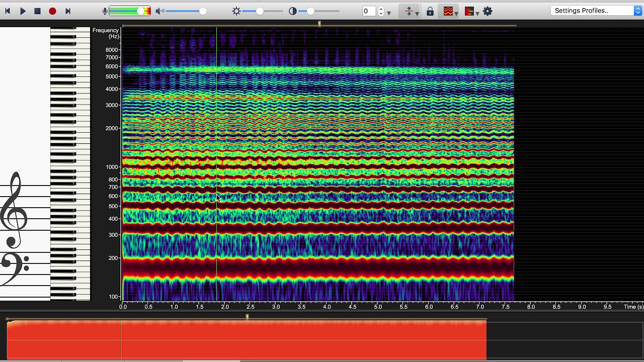Click the contrast half-circle icon
This screenshot has width=644, height=362.
293,11
